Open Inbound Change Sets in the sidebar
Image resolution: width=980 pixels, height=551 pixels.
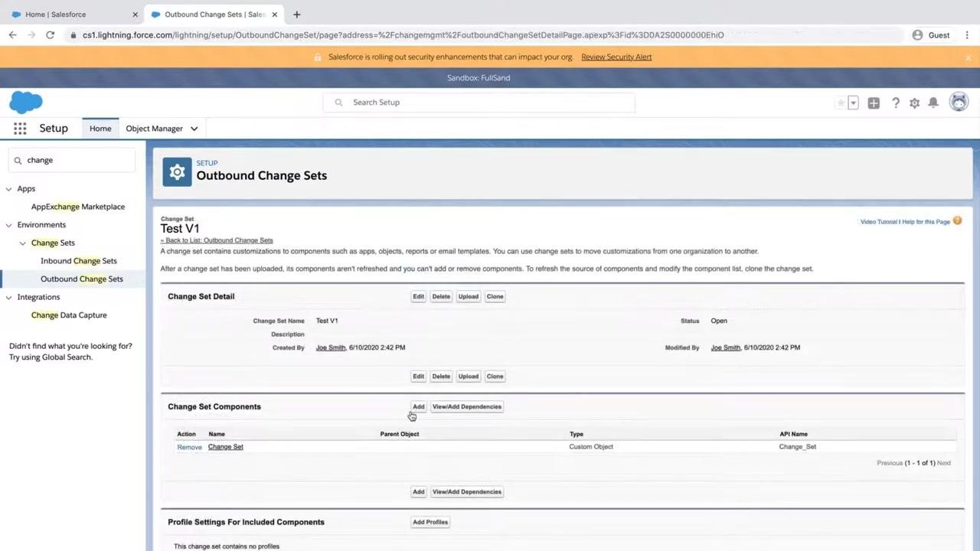[x=79, y=261]
